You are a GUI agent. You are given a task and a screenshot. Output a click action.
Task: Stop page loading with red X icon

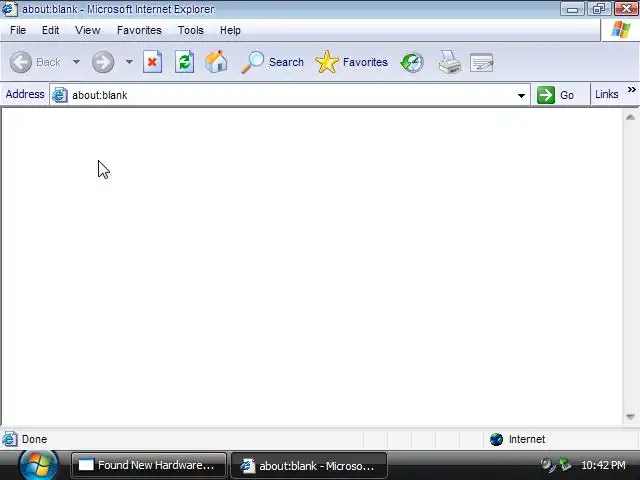tap(152, 62)
